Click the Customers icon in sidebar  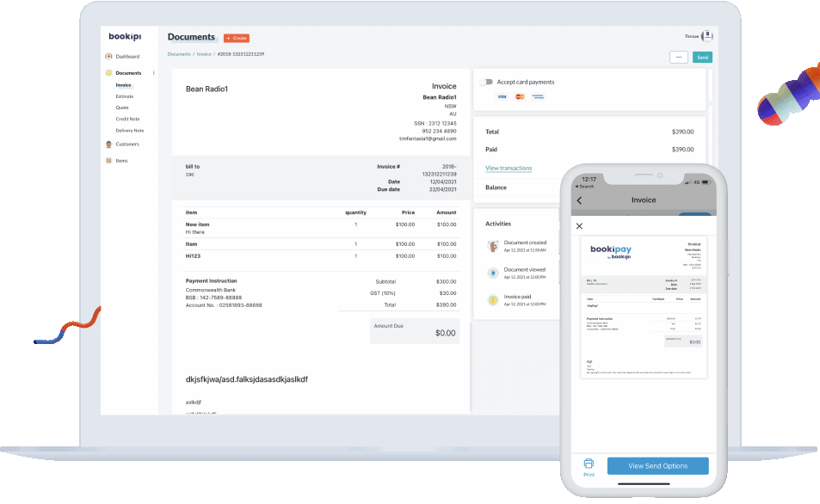[108, 144]
